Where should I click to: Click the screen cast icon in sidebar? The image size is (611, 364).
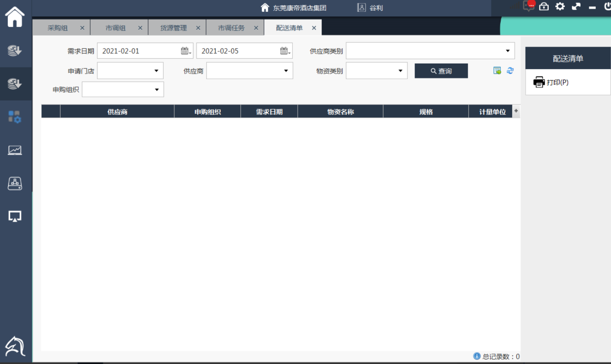15,216
